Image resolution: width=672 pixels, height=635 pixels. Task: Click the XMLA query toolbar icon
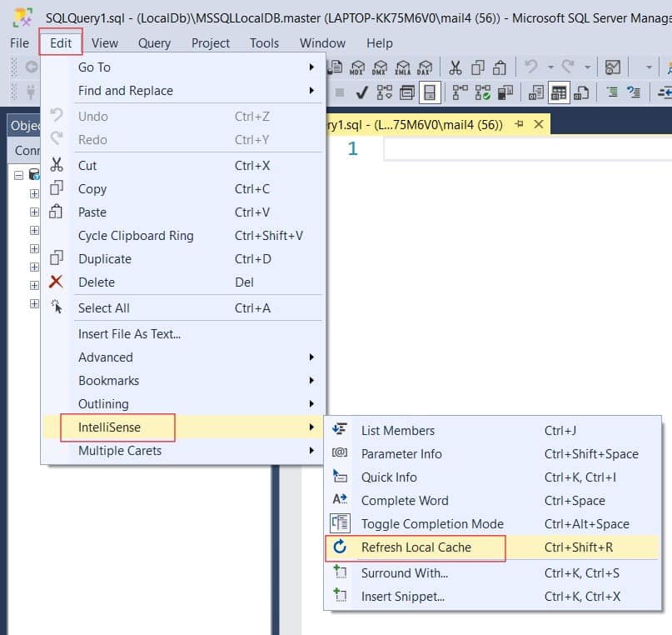(402, 67)
